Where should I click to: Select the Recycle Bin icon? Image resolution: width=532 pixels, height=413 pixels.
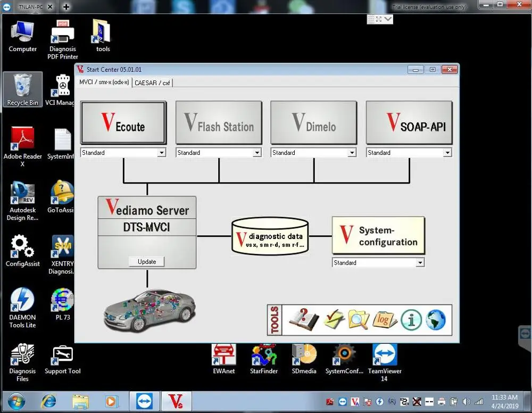[23, 89]
